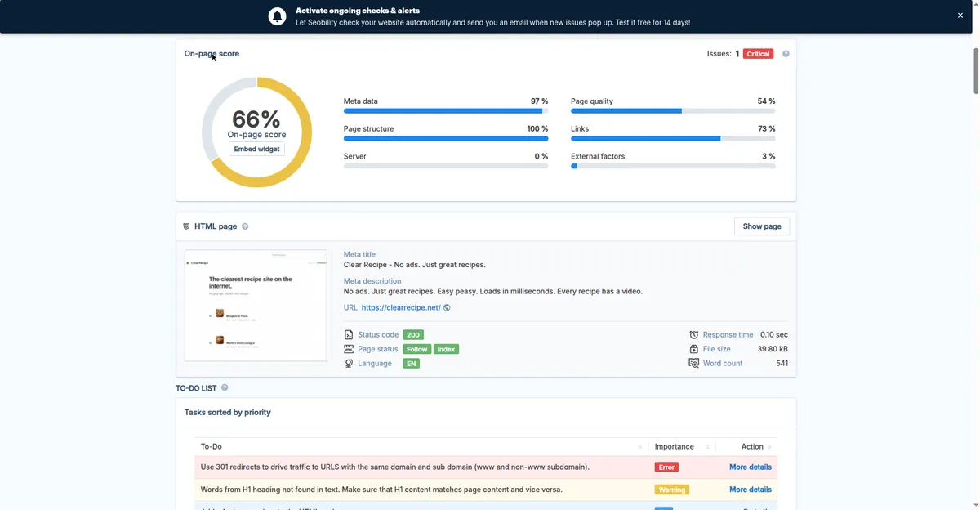Click the Status code icon
This screenshot has height=510, width=980.
tap(349, 335)
